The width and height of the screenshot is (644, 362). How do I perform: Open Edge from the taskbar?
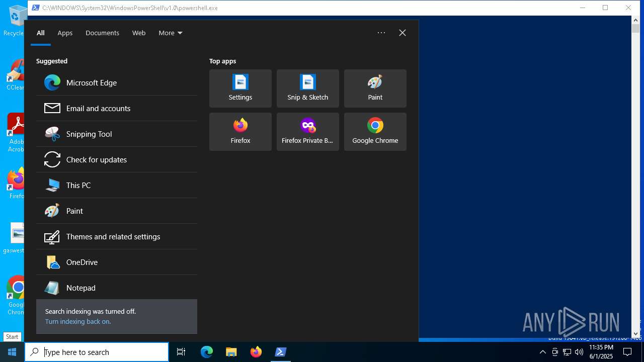pos(207,352)
